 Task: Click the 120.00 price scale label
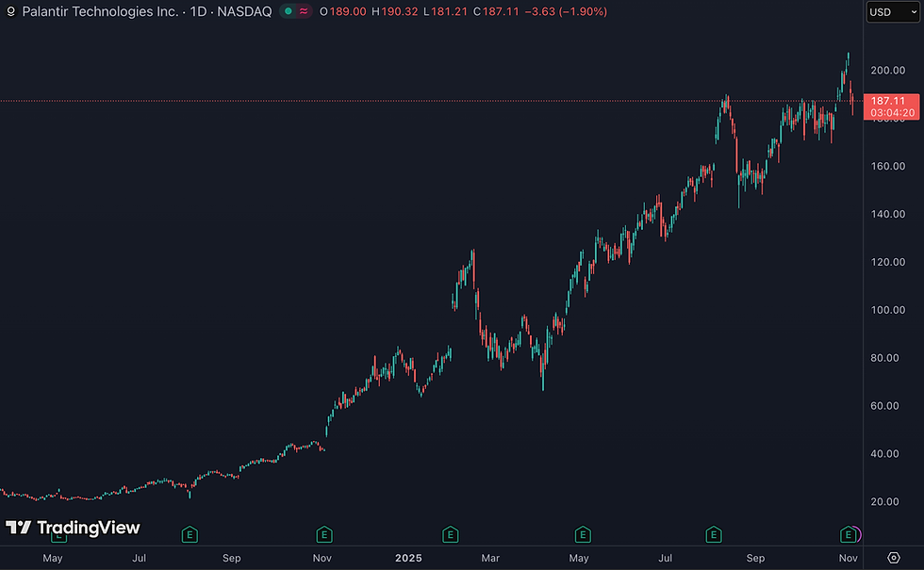(888, 262)
